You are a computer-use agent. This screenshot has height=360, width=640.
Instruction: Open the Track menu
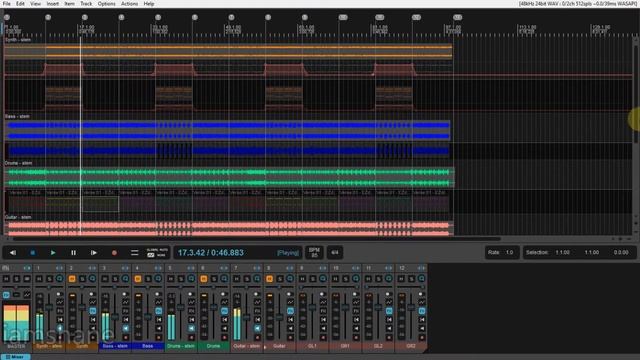click(86, 4)
